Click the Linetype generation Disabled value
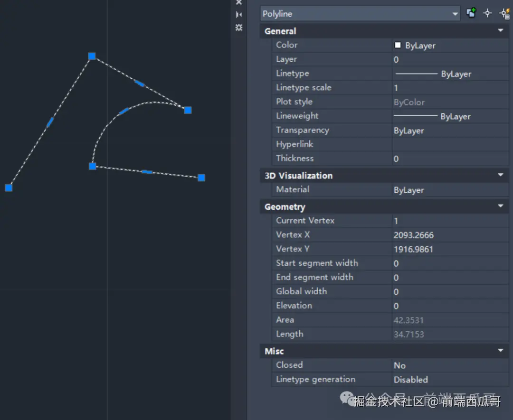The height and width of the screenshot is (420, 513). pos(450,380)
